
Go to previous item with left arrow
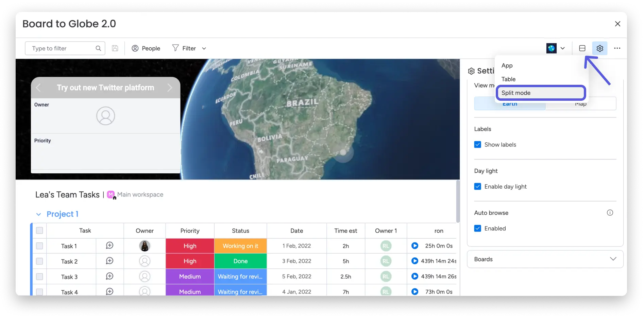tap(38, 88)
